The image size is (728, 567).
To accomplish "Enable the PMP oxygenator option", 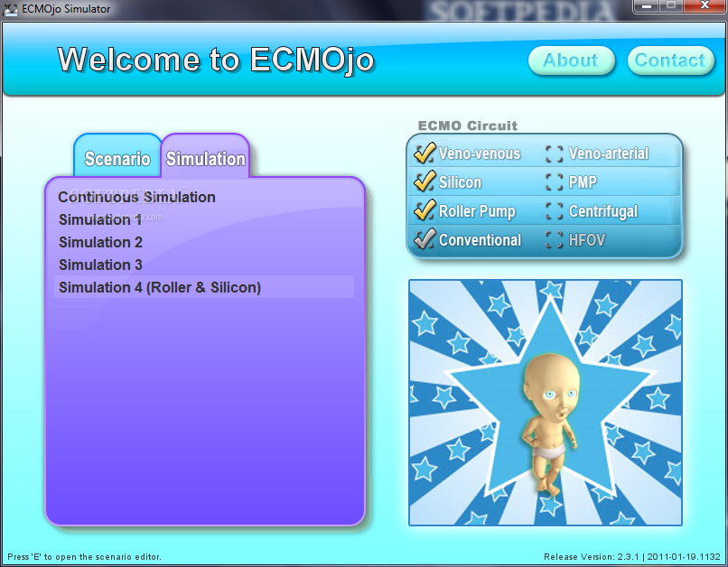I will (554, 182).
